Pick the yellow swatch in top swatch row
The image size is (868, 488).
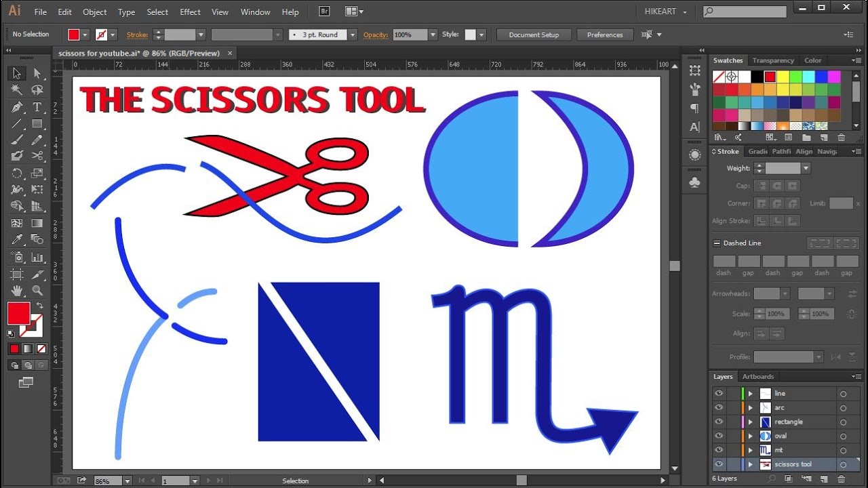(783, 77)
